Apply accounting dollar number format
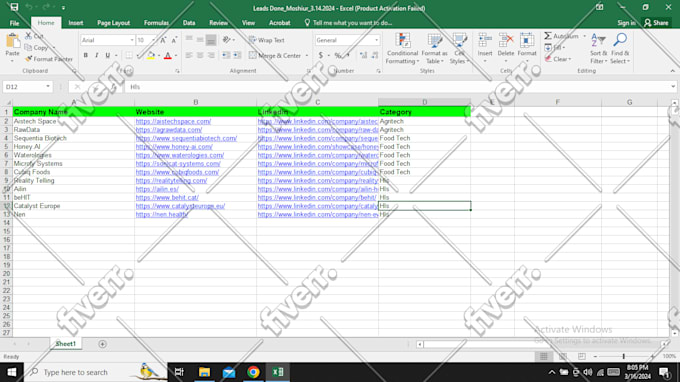Image resolution: width=680 pixels, height=382 pixels. point(320,56)
